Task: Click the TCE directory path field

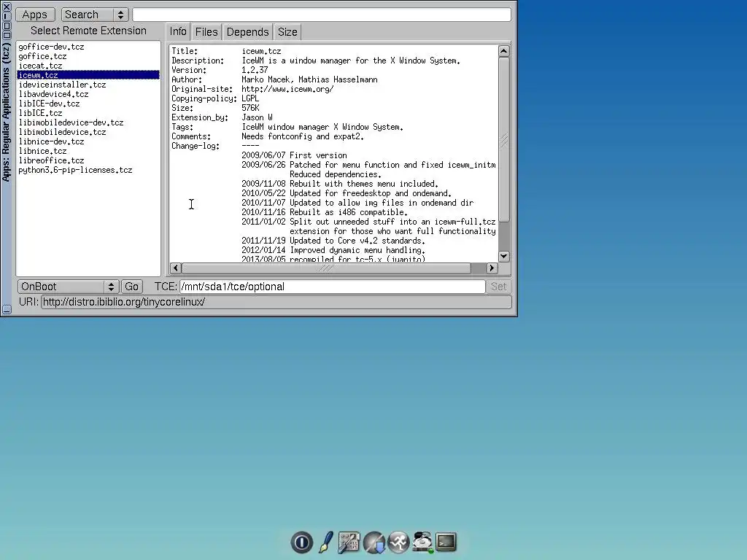Action: [x=332, y=287]
